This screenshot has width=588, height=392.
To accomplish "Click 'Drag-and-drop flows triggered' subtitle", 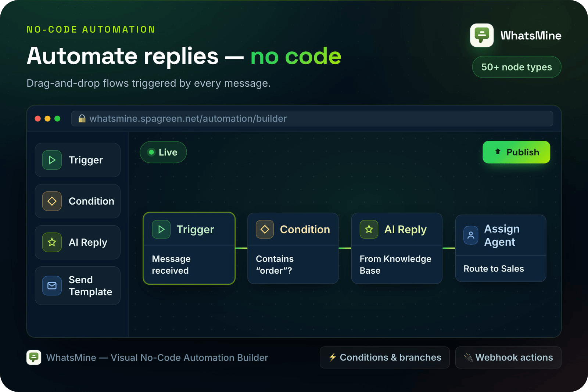I will tap(148, 83).
